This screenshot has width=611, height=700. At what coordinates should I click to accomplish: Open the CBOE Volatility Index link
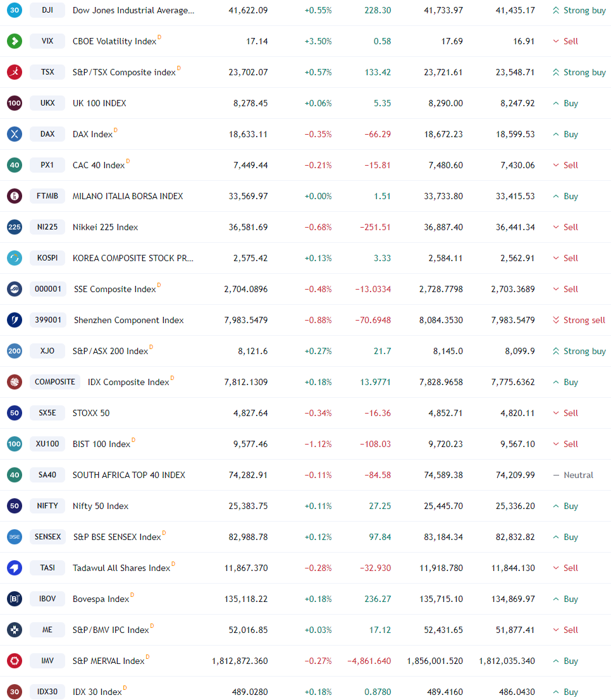(x=114, y=41)
